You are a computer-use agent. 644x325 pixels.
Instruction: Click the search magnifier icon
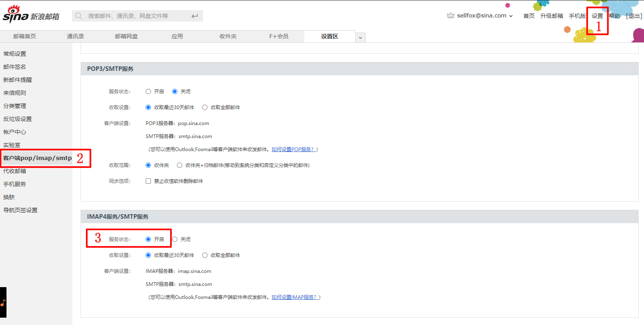coord(79,16)
